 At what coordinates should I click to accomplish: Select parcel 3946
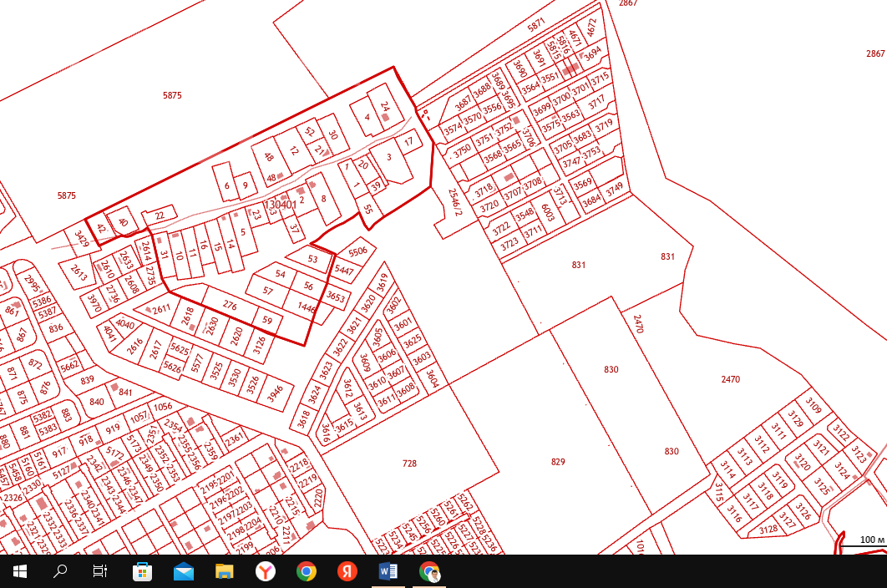click(275, 393)
